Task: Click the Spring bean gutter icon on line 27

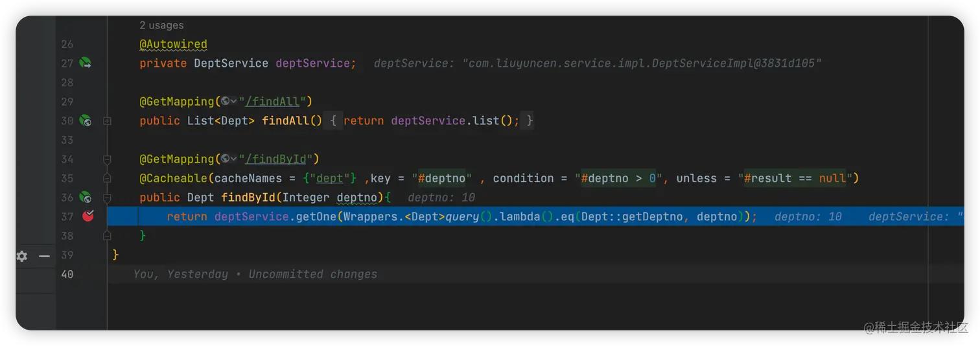Action: [85, 63]
